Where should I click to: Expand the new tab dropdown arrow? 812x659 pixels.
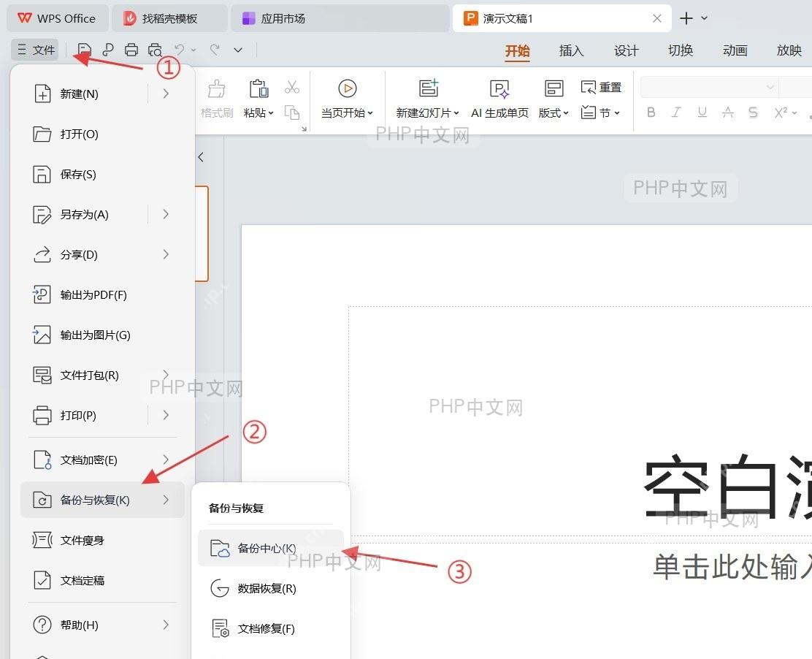[x=704, y=19]
